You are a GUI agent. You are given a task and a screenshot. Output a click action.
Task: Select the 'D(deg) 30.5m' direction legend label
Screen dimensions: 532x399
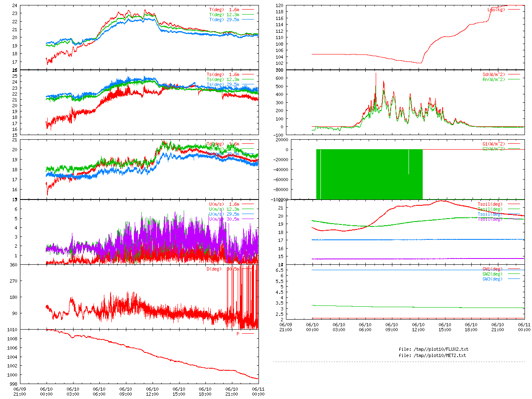pyautogui.click(x=223, y=269)
